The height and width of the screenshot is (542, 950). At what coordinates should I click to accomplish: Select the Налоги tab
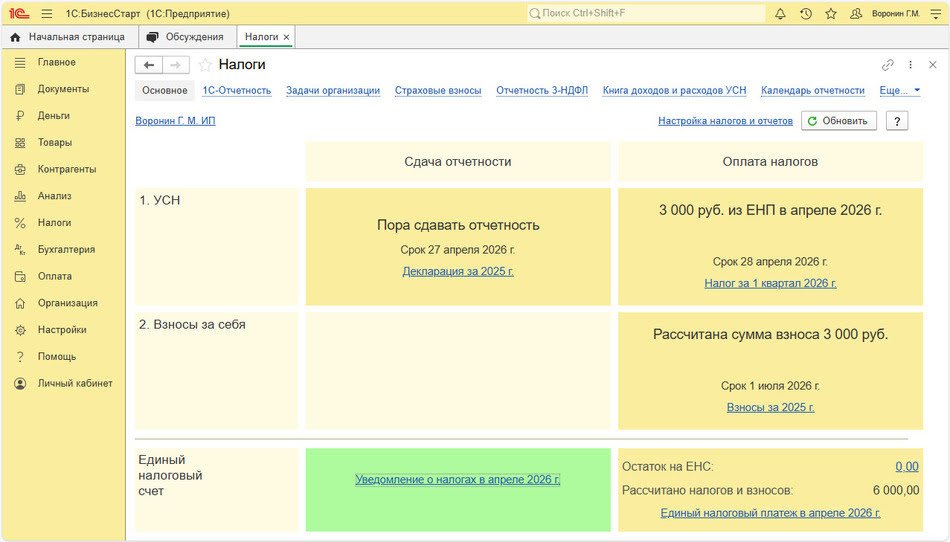click(261, 37)
